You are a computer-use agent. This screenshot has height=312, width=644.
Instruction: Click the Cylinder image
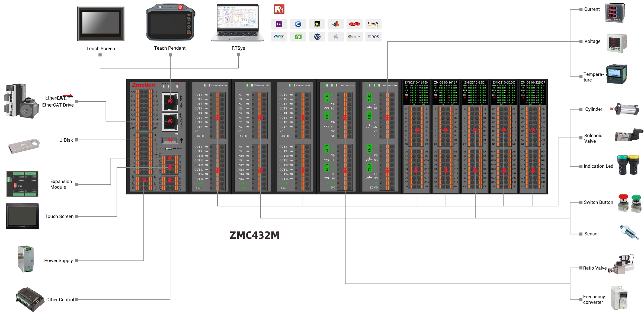pos(624,109)
